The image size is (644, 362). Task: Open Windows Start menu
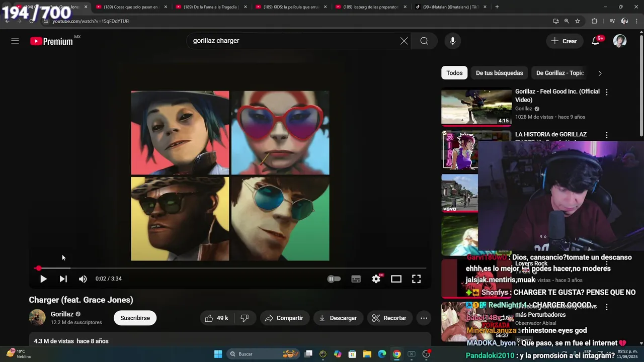pyautogui.click(x=218, y=354)
